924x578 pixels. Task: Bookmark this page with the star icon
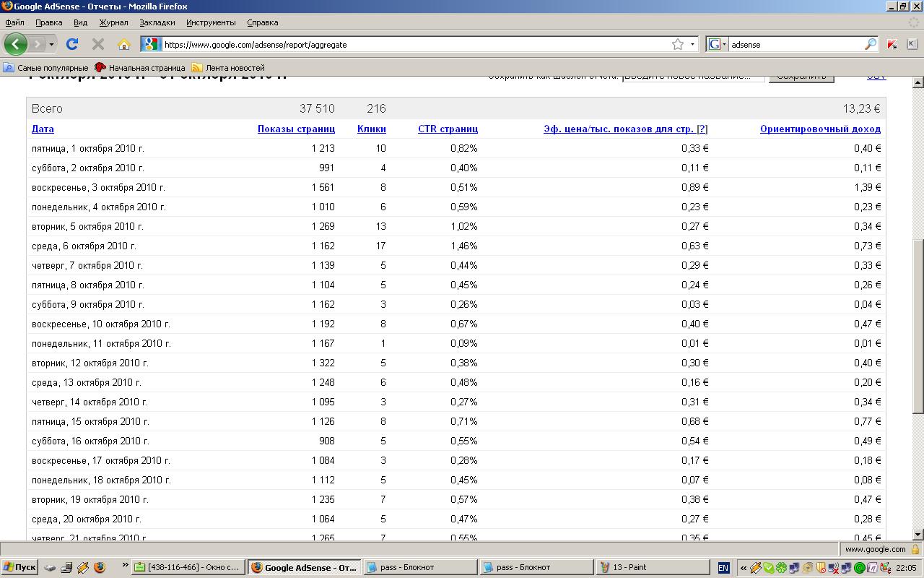677,44
